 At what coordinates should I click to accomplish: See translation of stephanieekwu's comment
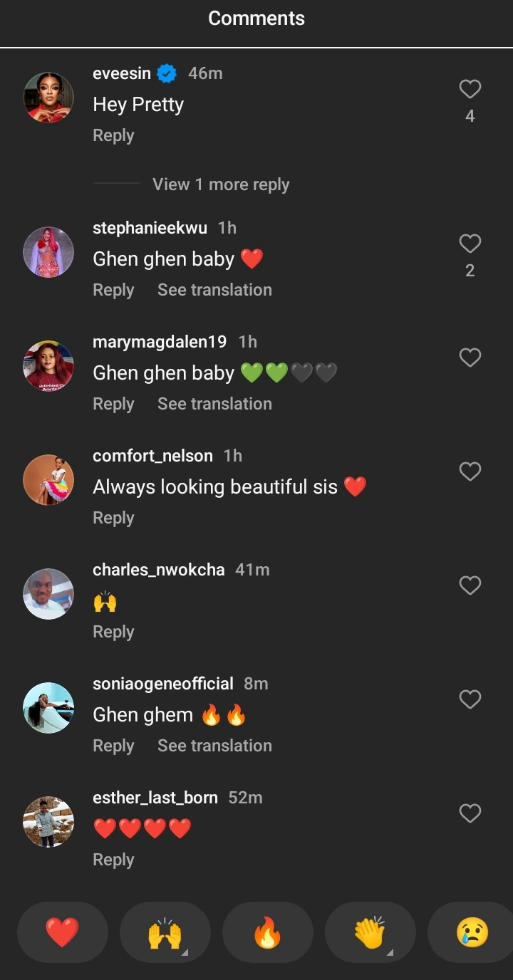[214, 290]
